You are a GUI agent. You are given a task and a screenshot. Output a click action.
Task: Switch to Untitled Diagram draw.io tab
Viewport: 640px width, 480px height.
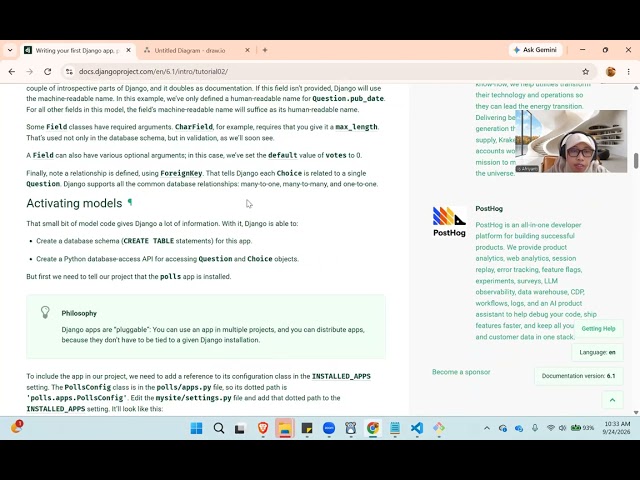(190, 50)
